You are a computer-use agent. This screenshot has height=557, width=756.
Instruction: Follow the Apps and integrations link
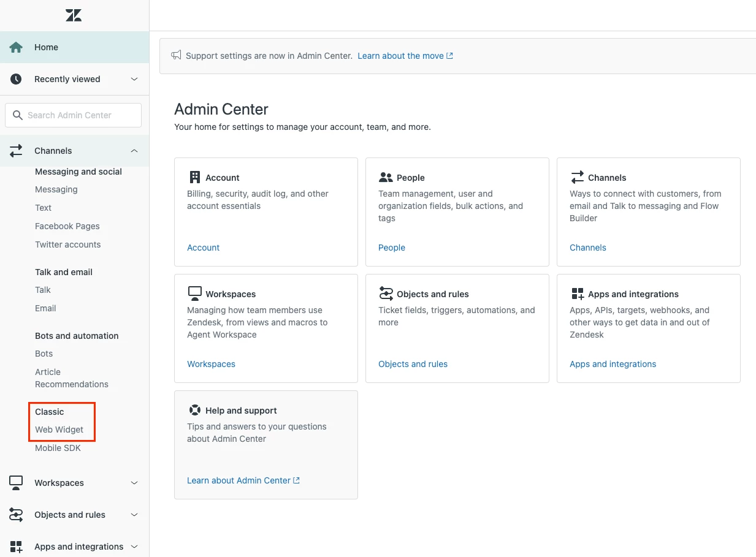[x=613, y=364]
